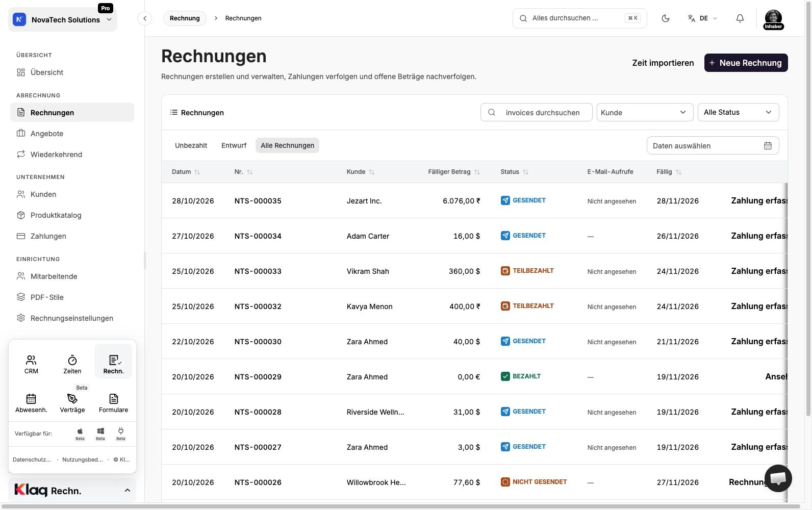Click the Apple download icon

click(x=80, y=433)
